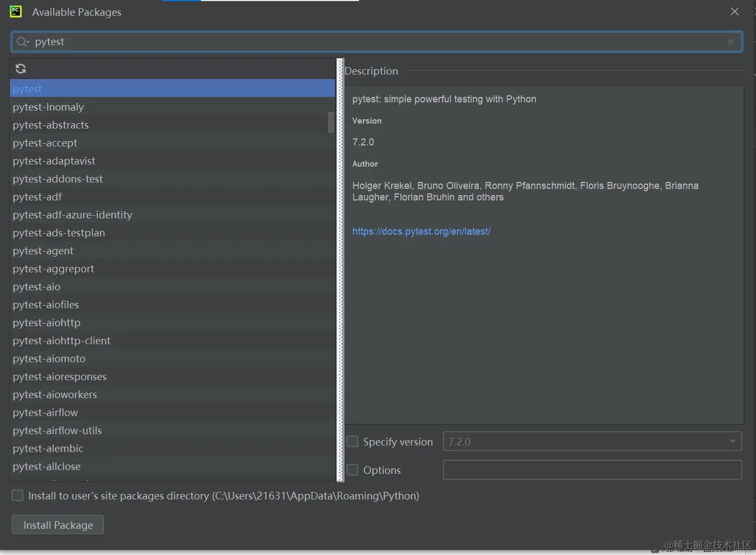The height and width of the screenshot is (555, 756).
Task: Open the docs.pytest.org documentation link
Action: [422, 231]
